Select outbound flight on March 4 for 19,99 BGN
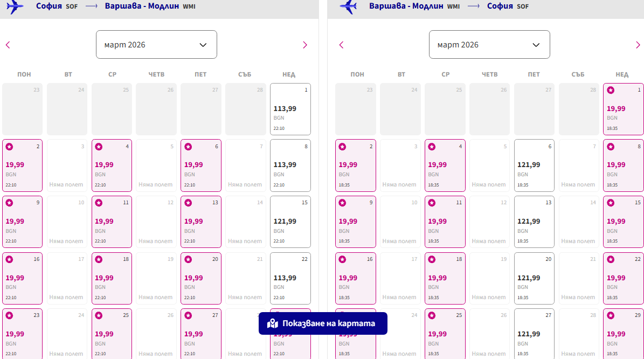Screen dimensions: 644x359 pos(112,165)
